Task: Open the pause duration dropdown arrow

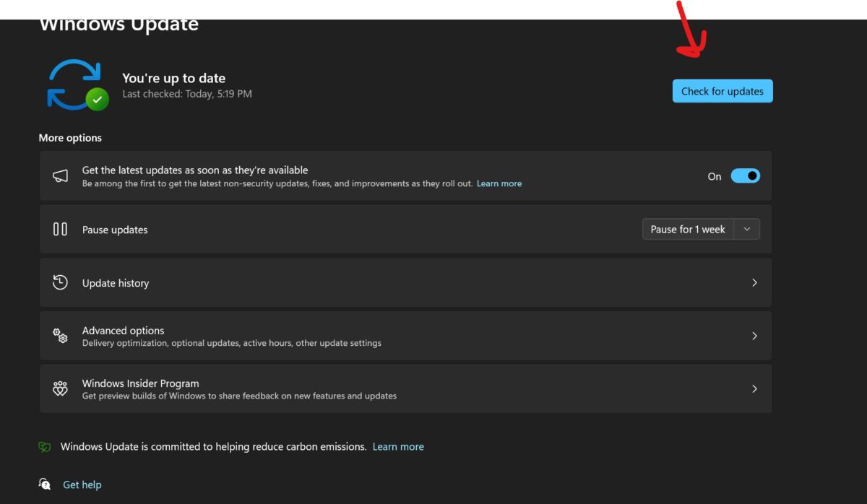Action: (x=747, y=230)
